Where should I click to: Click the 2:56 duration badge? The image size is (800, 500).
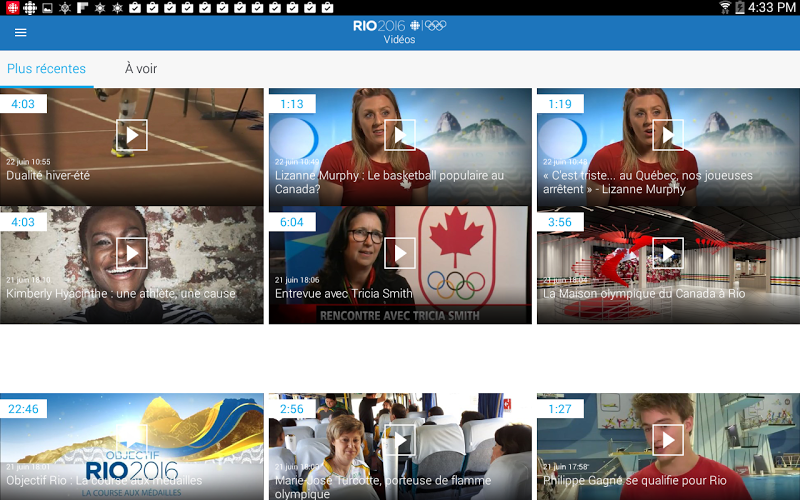pos(292,409)
